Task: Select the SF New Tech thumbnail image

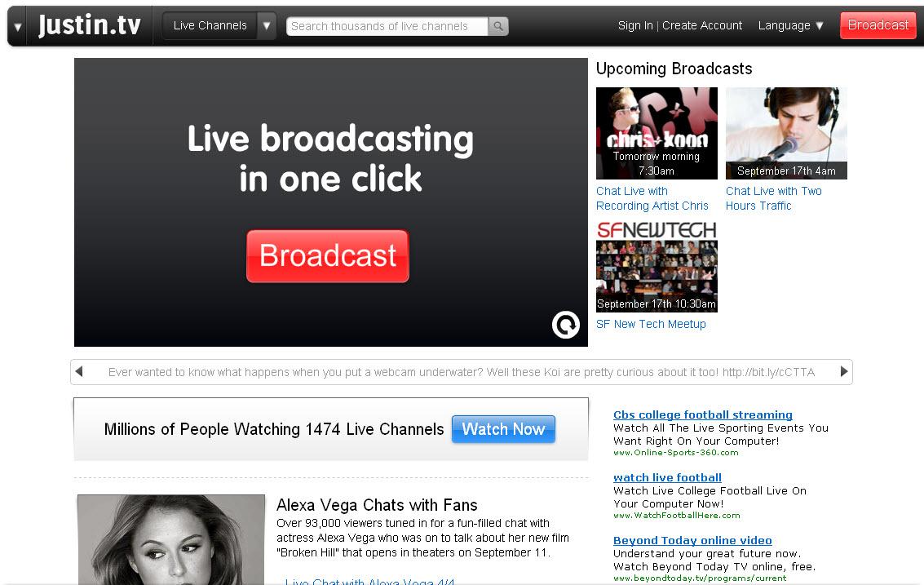Action: pos(657,267)
